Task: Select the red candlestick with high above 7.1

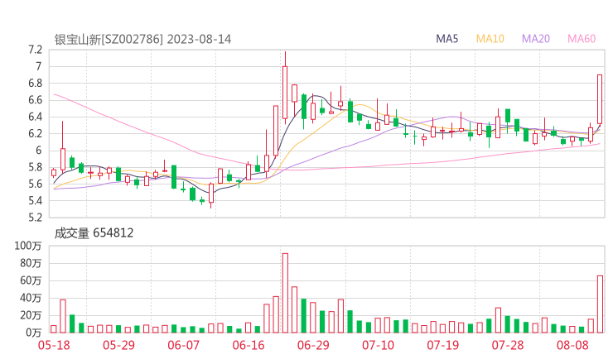Action: pyautogui.click(x=285, y=88)
